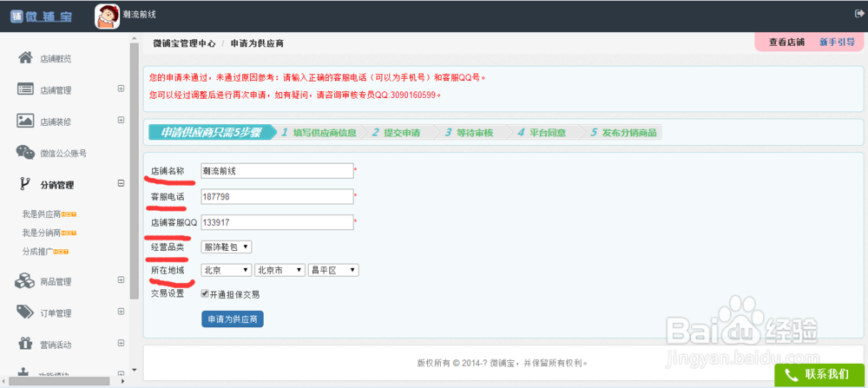Click the 营销活动 gift icon
The width and height of the screenshot is (868, 388).
pyautogui.click(x=25, y=344)
